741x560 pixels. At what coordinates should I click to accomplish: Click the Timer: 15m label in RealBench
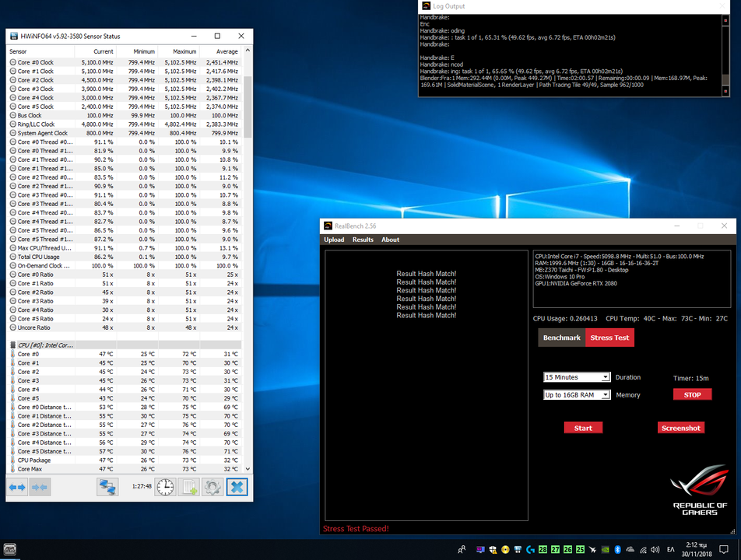coord(691,378)
